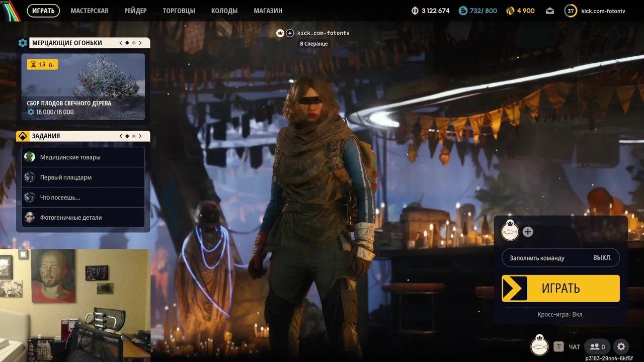The image size is (644, 362).
Task: Click the gold stack icon beside 4 900
Action: (x=510, y=11)
